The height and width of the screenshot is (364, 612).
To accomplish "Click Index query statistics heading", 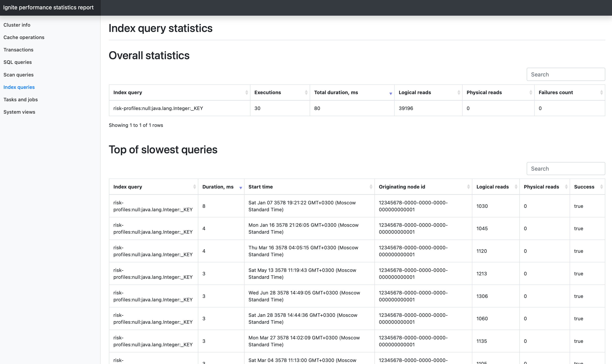I will click(161, 28).
